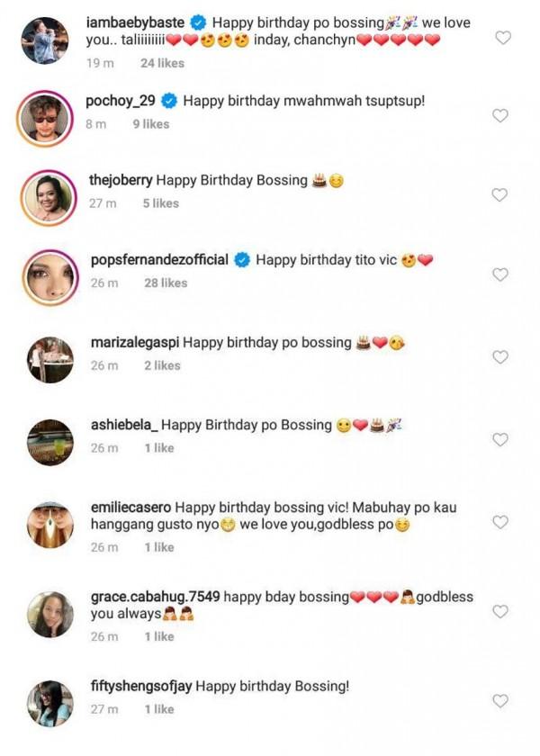Image resolution: width=540 pixels, height=756 pixels.
Task: View 9 likes on pochoy_29's comment
Action: [150, 124]
